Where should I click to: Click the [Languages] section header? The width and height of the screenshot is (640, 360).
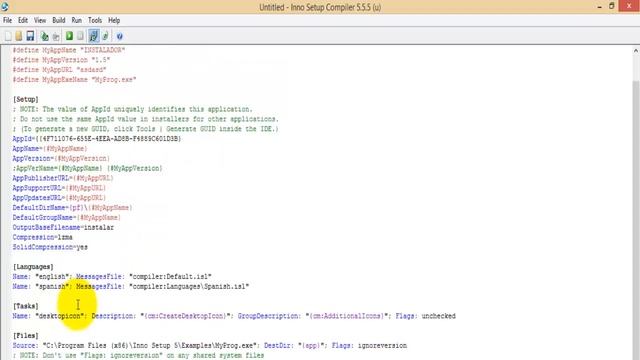tap(33, 267)
